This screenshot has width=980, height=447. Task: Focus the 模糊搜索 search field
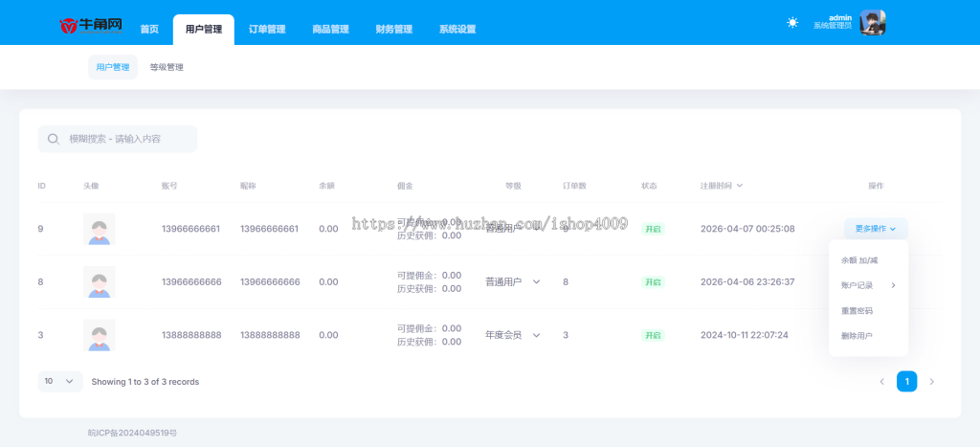pos(118,139)
